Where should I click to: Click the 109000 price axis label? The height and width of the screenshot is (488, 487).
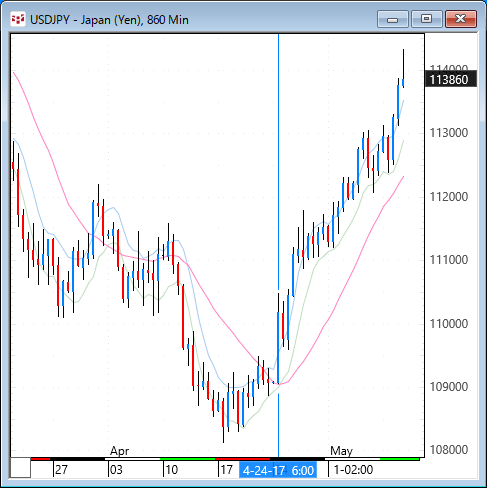pos(449,387)
